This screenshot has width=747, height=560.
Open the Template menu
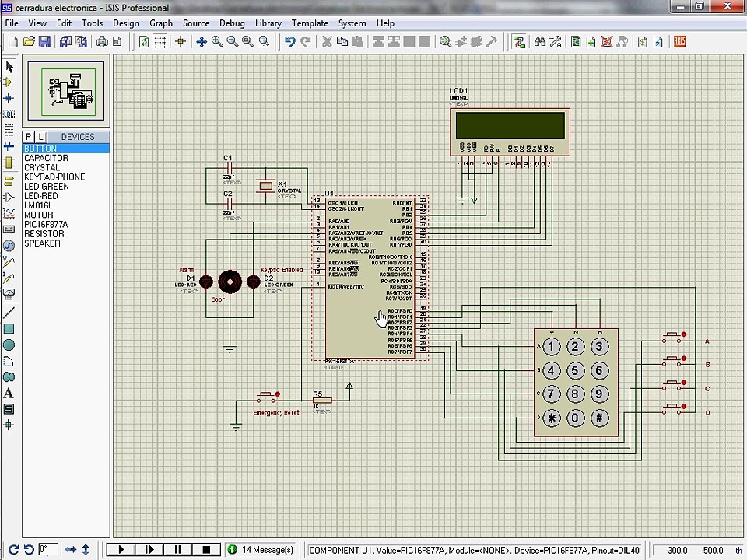click(310, 23)
